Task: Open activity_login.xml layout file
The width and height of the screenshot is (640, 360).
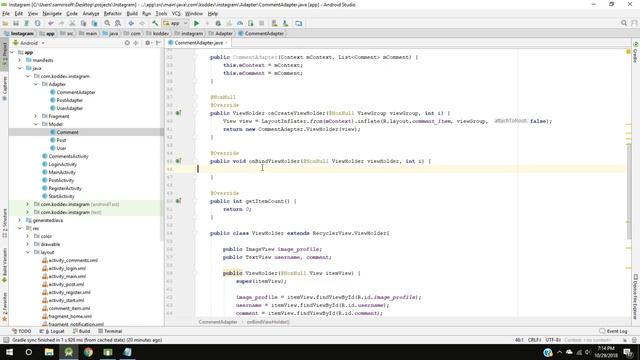Action: coord(64,268)
